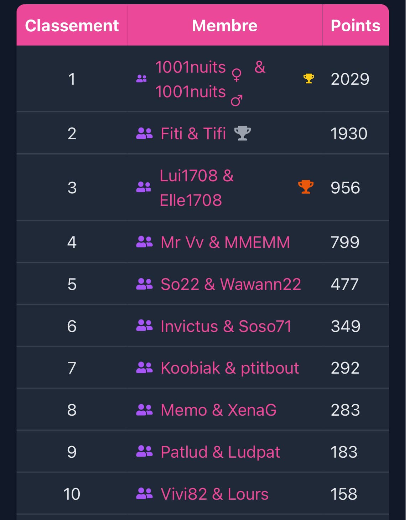Click the couple icon beside Mr Vv & MMEMM
This screenshot has width=420, height=520.
pyautogui.click(x=144, y=242)
